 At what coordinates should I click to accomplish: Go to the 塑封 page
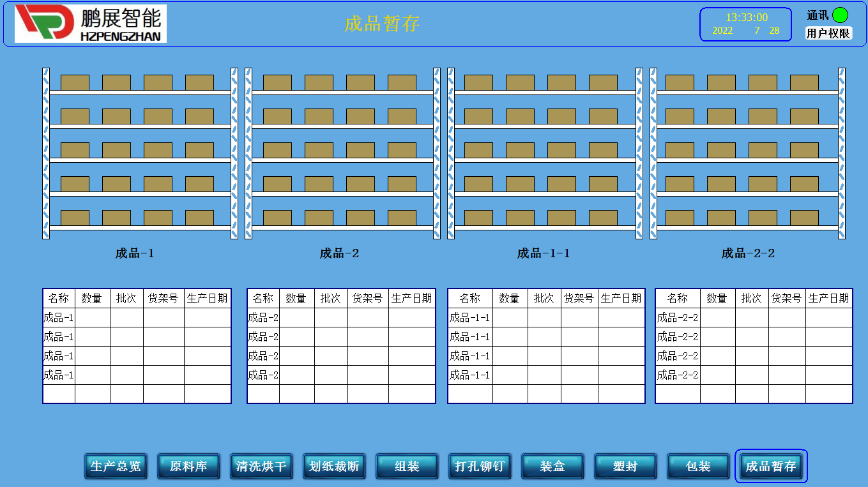click(625, 466)
